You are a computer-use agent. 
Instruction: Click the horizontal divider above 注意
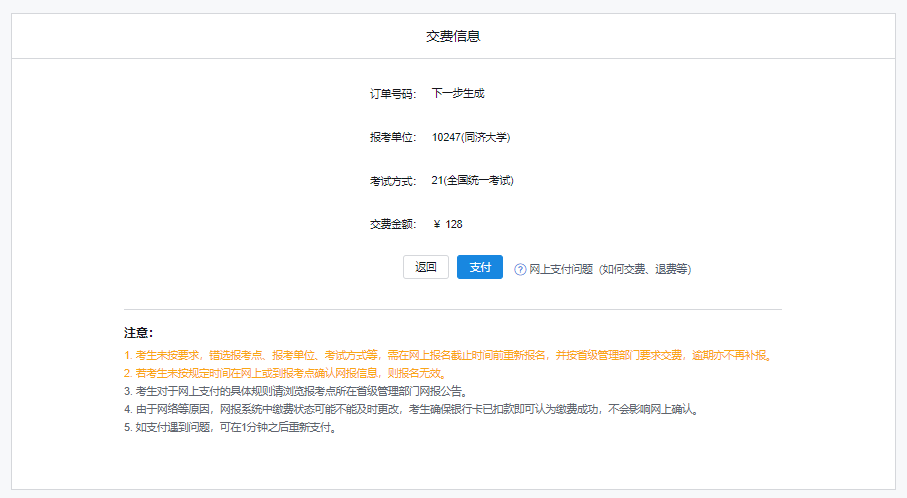pos(453,310)
